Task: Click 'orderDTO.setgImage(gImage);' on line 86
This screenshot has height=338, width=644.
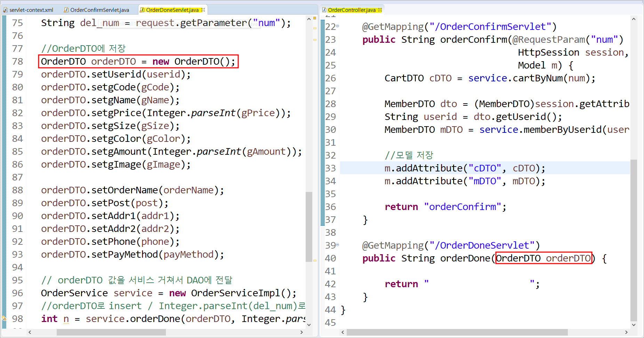Action: tap(116, 164)
